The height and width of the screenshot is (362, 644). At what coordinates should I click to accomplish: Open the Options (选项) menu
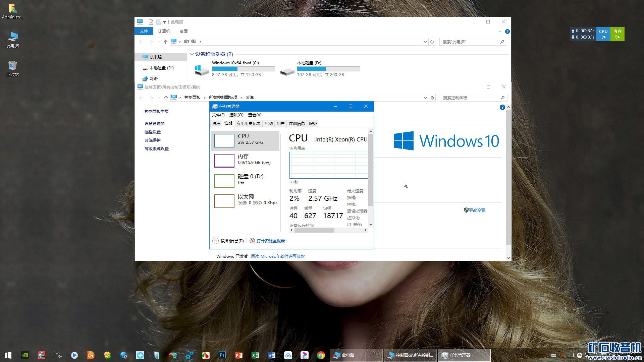[x=236, y=115]
